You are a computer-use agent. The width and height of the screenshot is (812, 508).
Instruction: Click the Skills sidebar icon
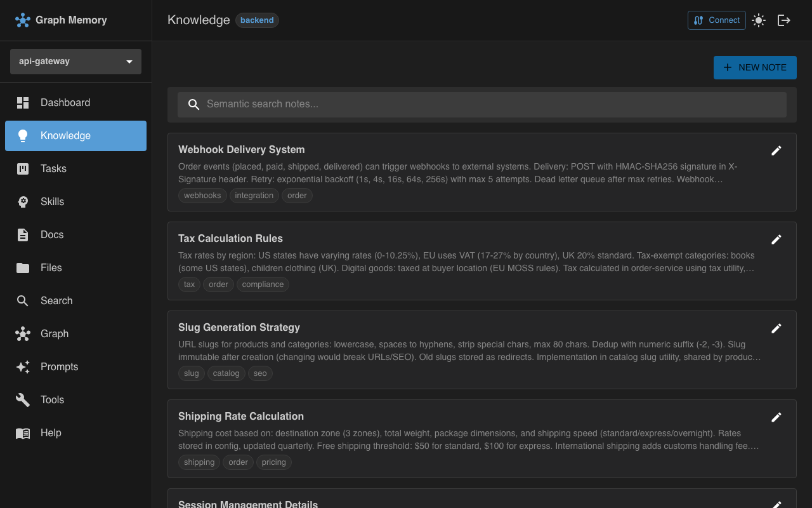tap(22, 201)
